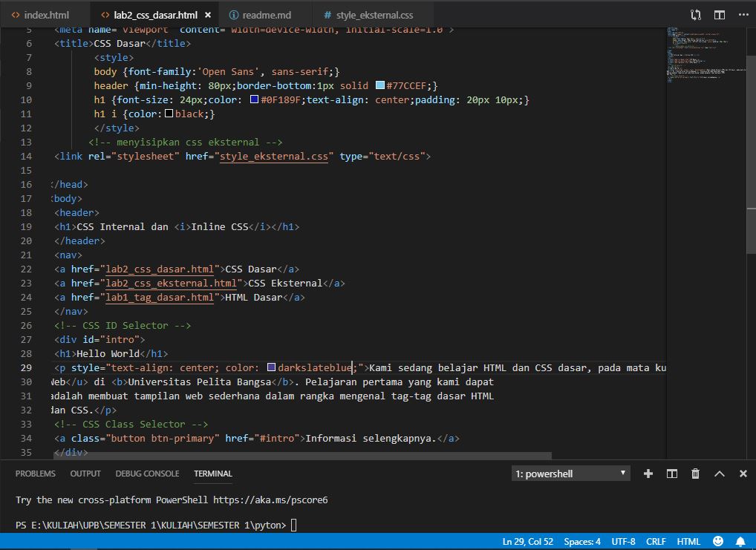The height and width of the screenshot is (550, 756).
Task: Click the Synchronize Changes circular-arrows icon
Action: point(696,14)
